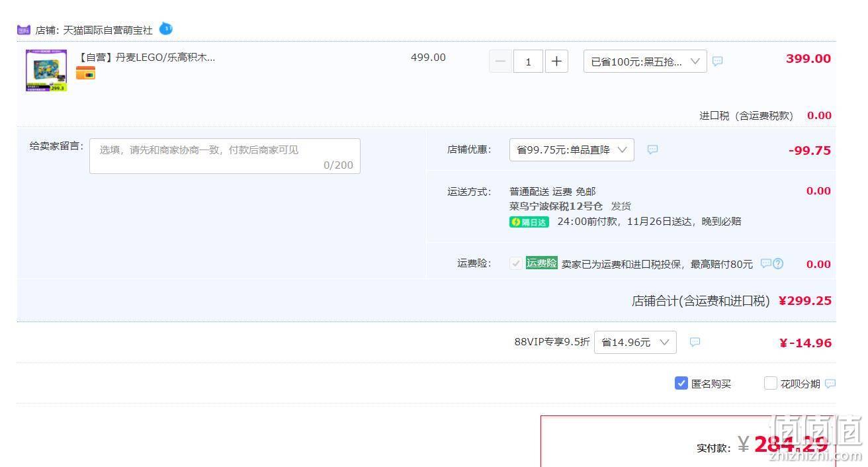The image size is (868, 467).
Task: Increase quantity with the plus button
Action: tap(556, 62)
